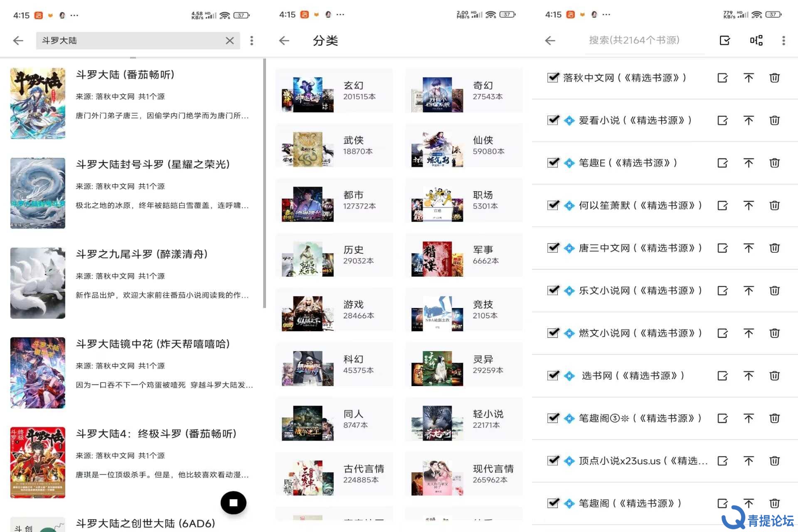Viewport: 798px width, 532px height.
Task: Open result title 斗罗大陆4：终极斗罗 (番茄畅听)
Action: point(156,434)
